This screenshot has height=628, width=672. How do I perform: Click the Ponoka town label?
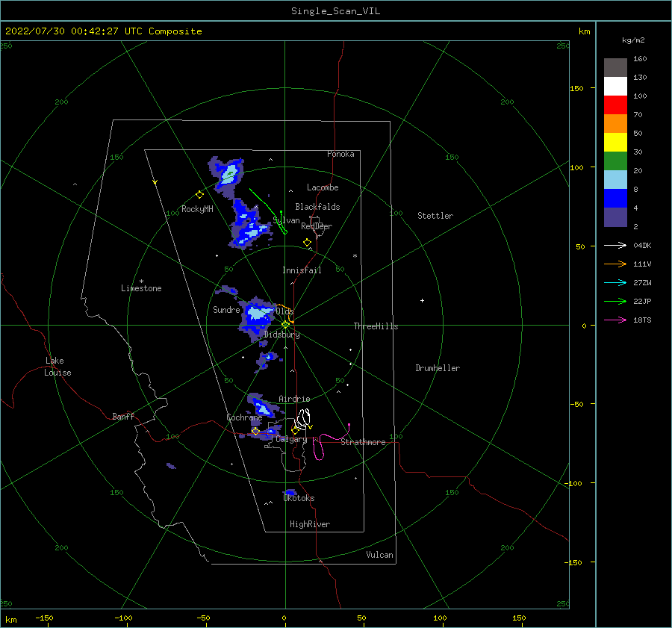tap(340, 154)
